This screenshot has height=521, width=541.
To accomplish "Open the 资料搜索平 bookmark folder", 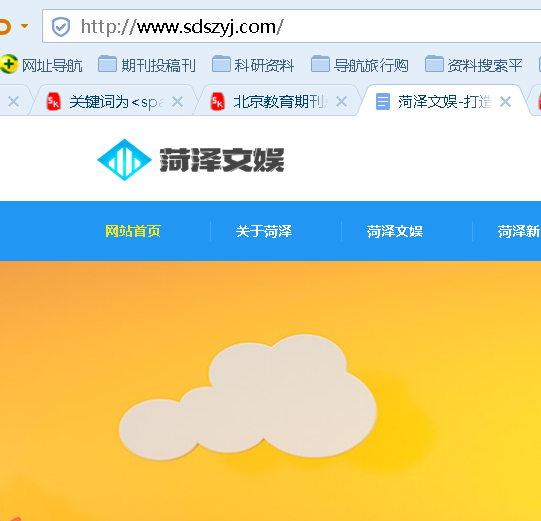I will [x=473, y=65].
